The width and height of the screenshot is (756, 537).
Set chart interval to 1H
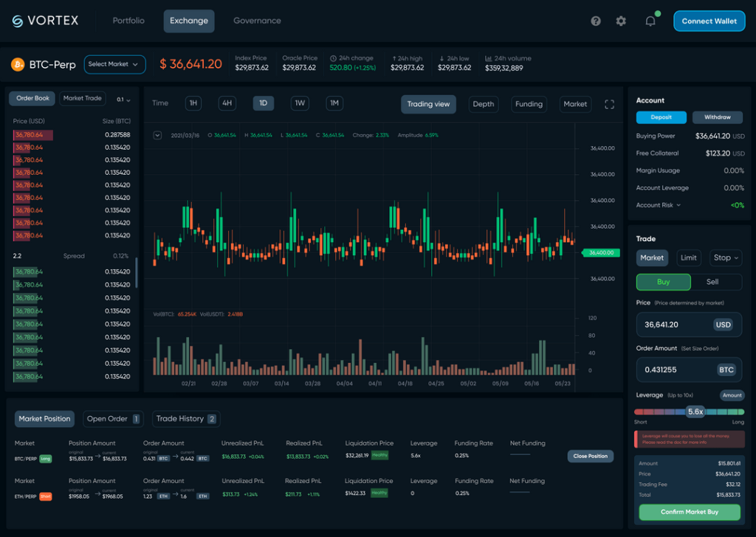tap(193, 103)
